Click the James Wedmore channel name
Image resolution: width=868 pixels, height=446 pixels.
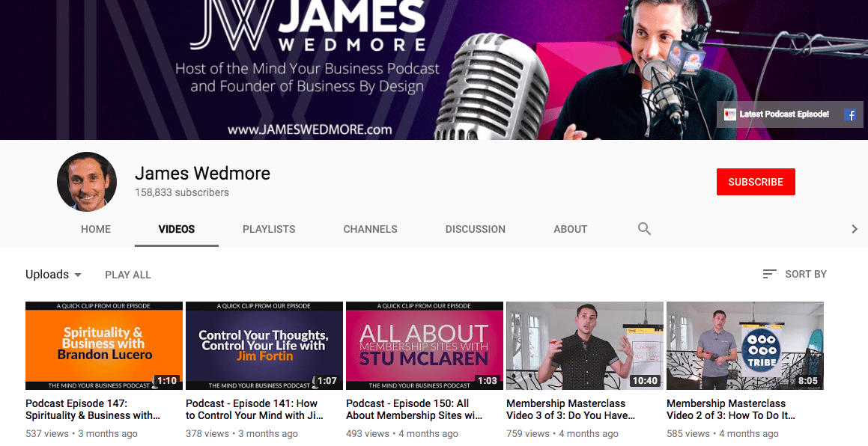[x=203, y=173]
